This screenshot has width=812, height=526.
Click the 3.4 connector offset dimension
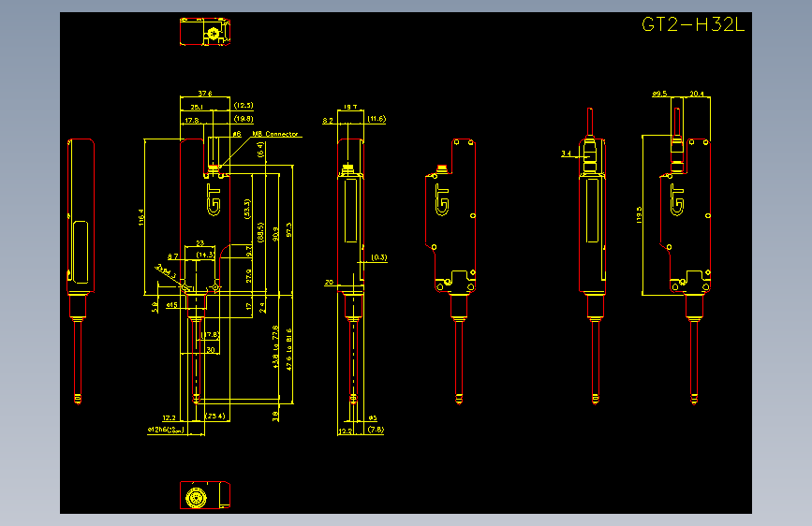(566, 153)
